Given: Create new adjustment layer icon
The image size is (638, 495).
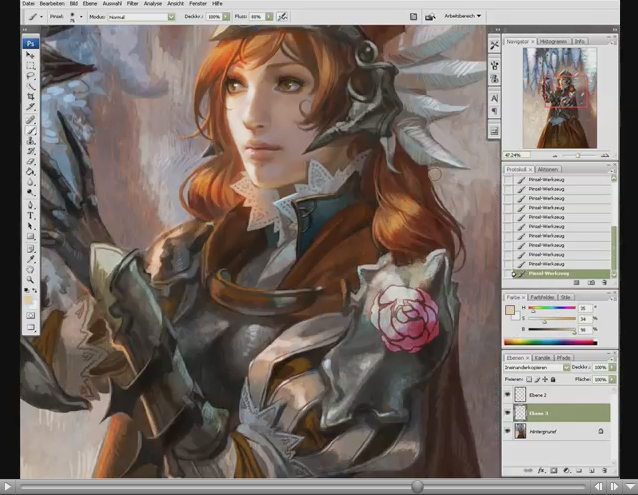Looking at the screenshot, I should (x=566, y=470).
